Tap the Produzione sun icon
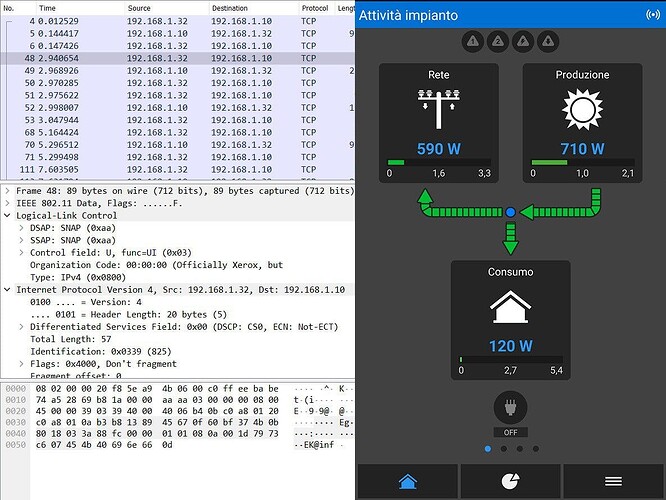This screenshot has width=666, height=500. pos(583,107)
